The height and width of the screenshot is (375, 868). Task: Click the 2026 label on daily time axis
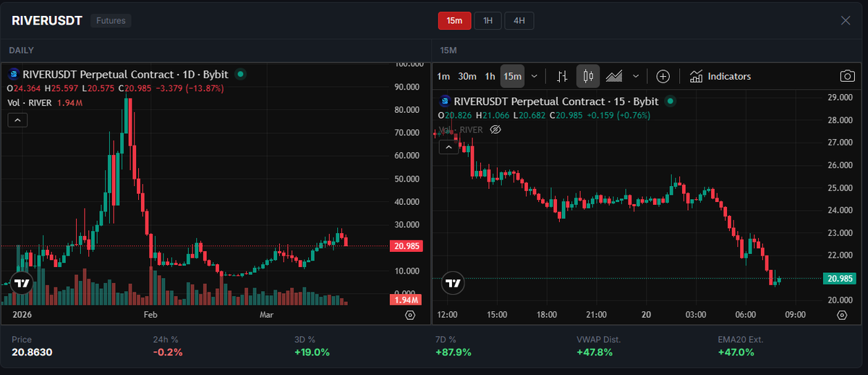click(x=23, y=315)
